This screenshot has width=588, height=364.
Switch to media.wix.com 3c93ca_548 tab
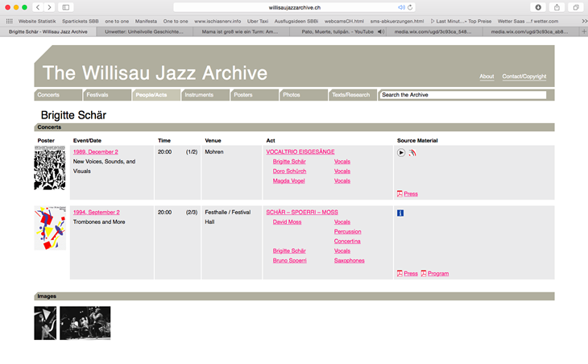[433, 32]
